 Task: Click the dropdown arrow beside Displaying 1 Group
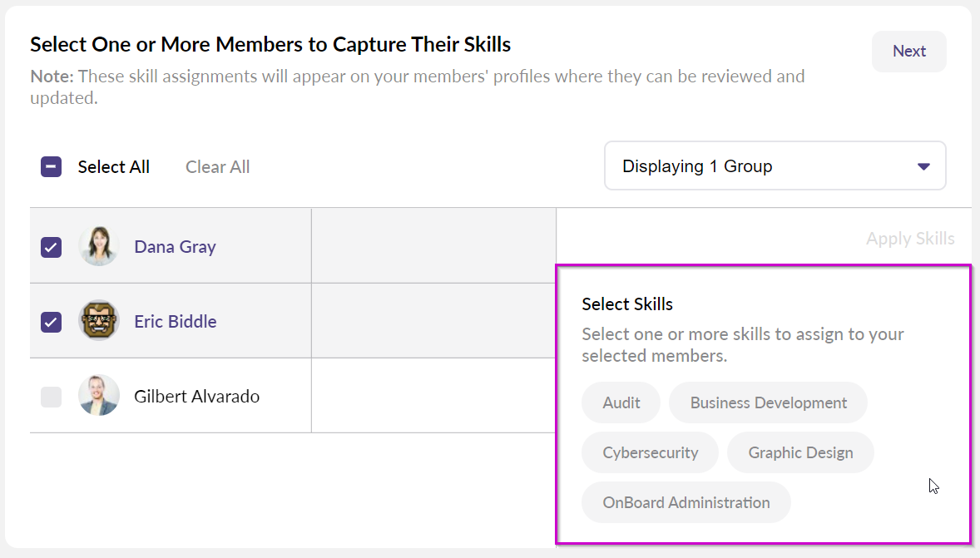tap(923, 166)
